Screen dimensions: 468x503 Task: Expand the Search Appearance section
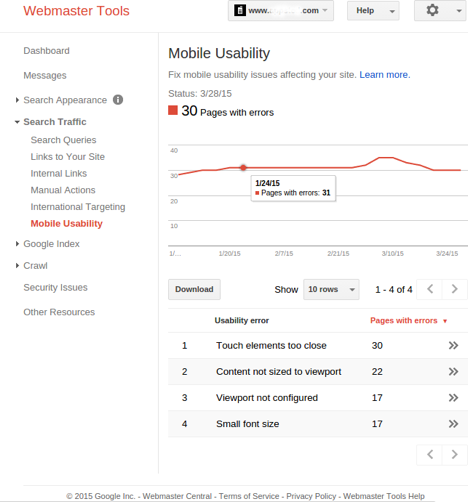tap(17, 100)
